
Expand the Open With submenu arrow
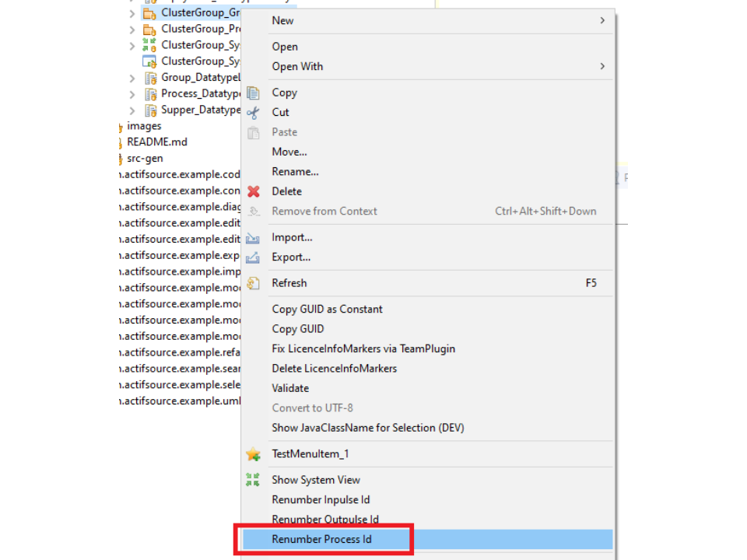coord(602,66)
